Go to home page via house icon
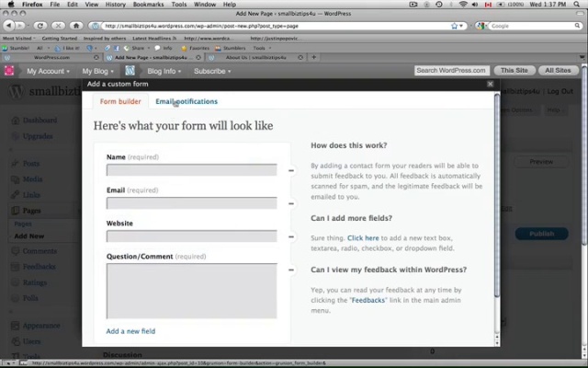This screenshot has height=368, width=588. click(x=76, y=26)
